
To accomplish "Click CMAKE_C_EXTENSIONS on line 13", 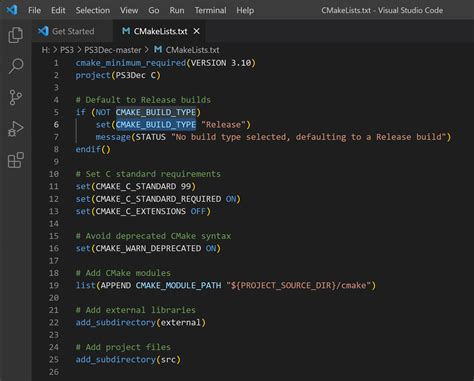I will (x=141, y=211).
